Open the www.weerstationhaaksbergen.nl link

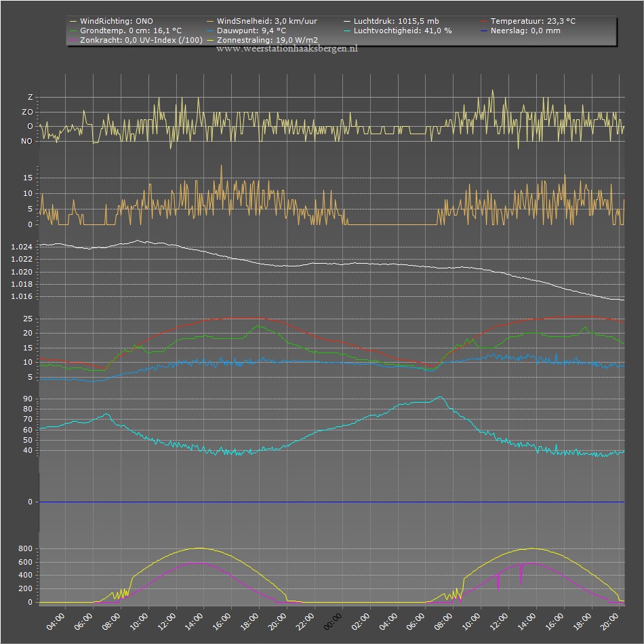coord(287,48)
